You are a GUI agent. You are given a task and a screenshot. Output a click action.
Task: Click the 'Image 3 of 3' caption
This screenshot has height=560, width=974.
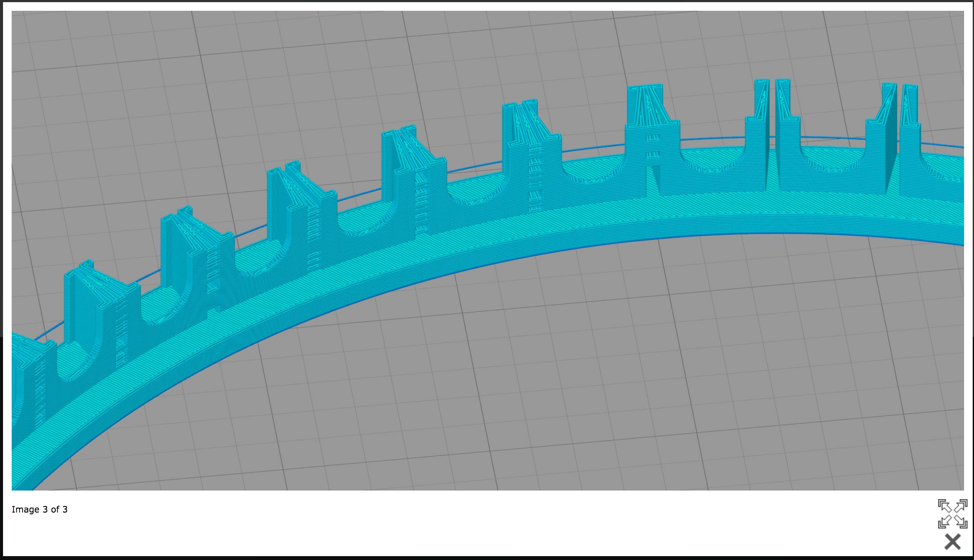pyautogui.click(x=40, y=510)
